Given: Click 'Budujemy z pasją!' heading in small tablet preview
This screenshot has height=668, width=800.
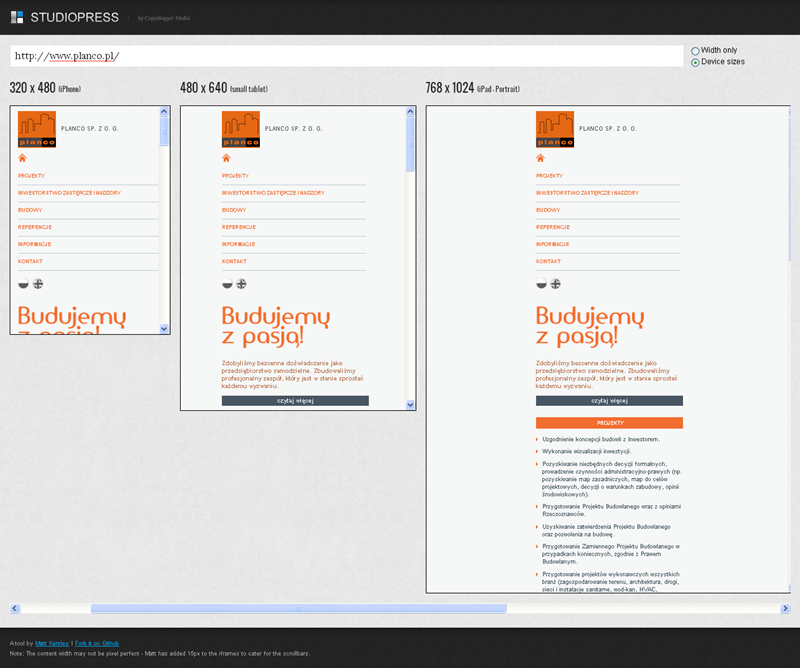Looking at the screenshot, I should click(276, 327).
